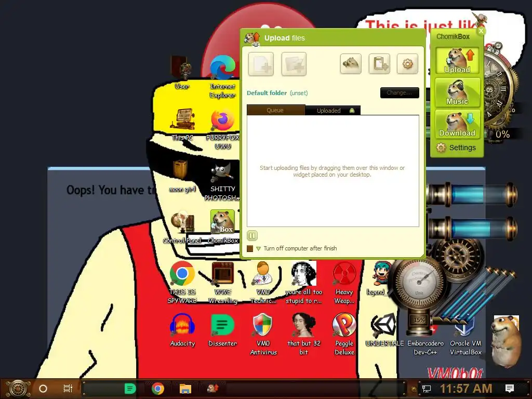Click the Change... default folder button
The image size is (532, 399).
point(400,92)
